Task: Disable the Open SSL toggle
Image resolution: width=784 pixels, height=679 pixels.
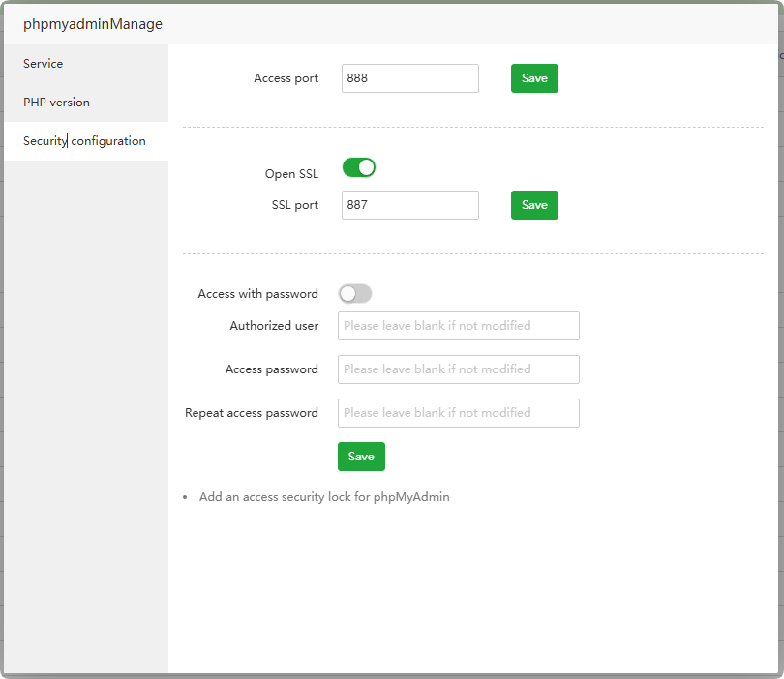Action: coord(358,168)
